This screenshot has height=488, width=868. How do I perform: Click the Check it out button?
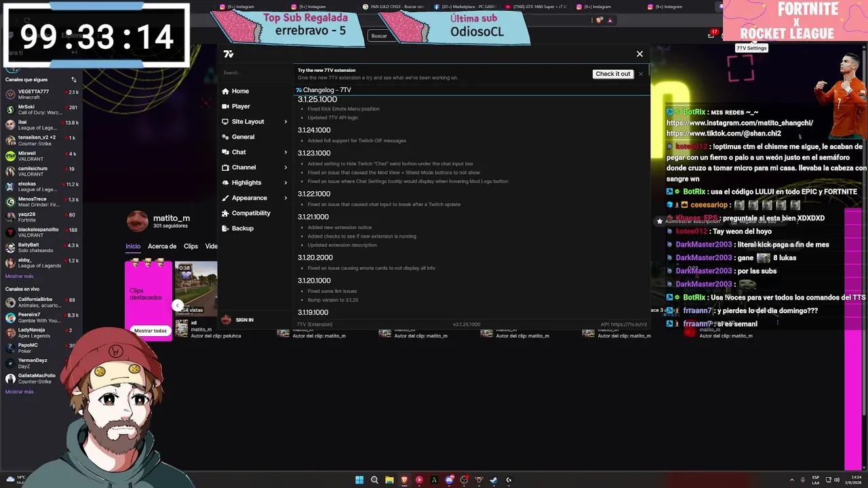click(x=612, y=74)
